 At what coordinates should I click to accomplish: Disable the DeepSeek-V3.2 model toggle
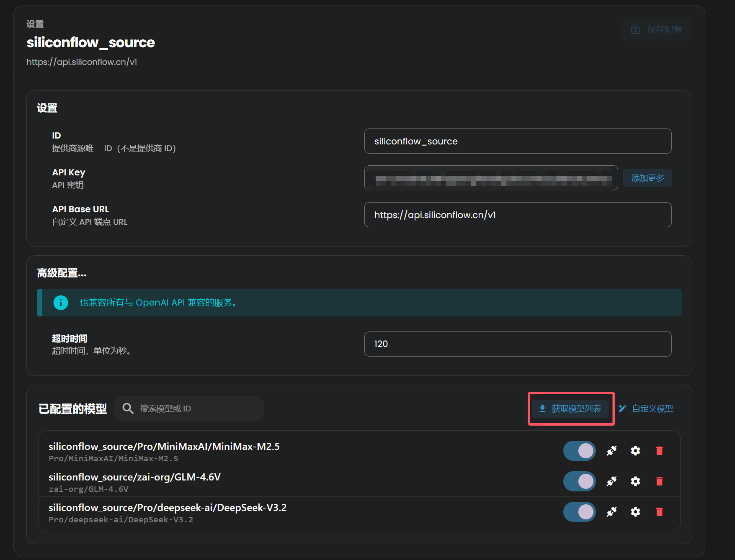[x=579, y=512]
